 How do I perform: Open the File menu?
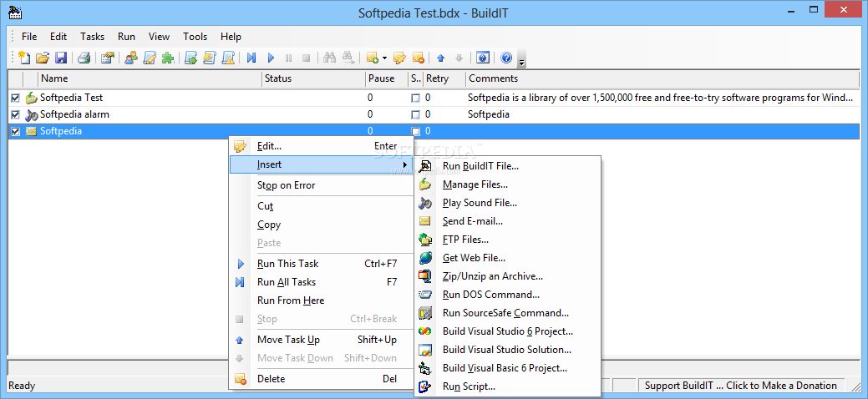29,37
